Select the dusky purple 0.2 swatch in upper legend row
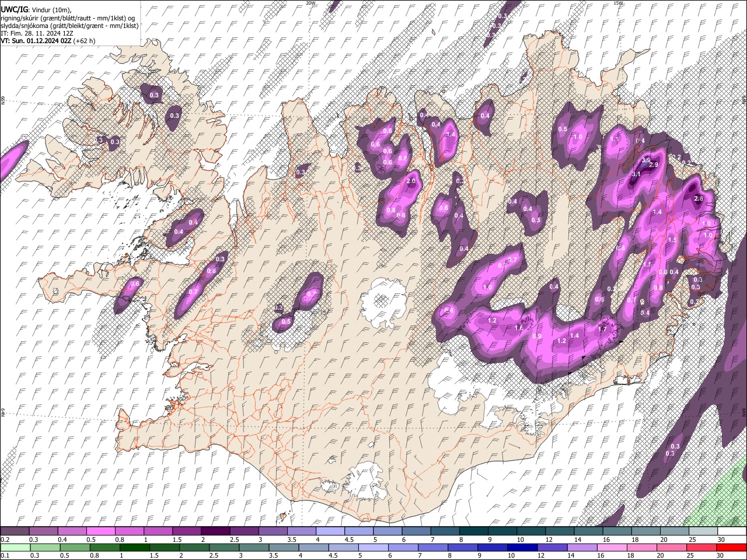 click(15, 531)
